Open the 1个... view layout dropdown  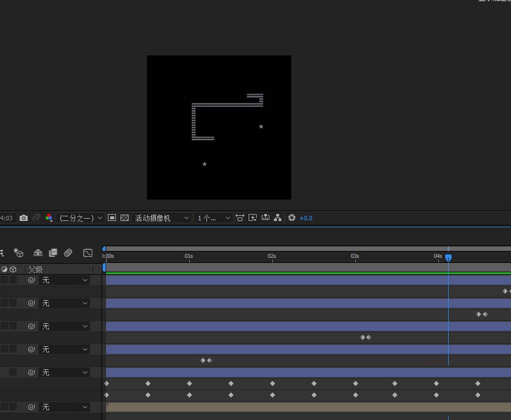(213, 218)
